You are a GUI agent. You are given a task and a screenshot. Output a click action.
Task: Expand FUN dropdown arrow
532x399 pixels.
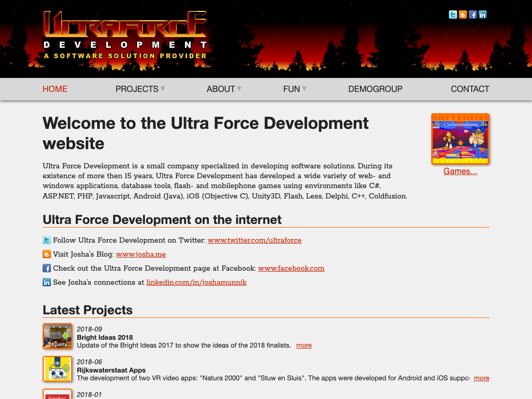pyautogui.click(x=304, y=88)
